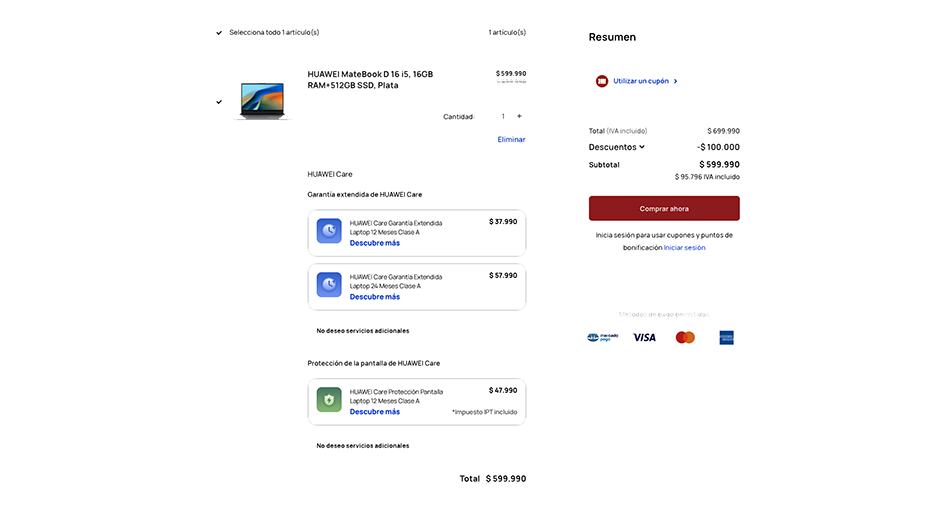
Task: Choose the 12-month Garantía Extendida option card
Action: [x=416, y=232]
